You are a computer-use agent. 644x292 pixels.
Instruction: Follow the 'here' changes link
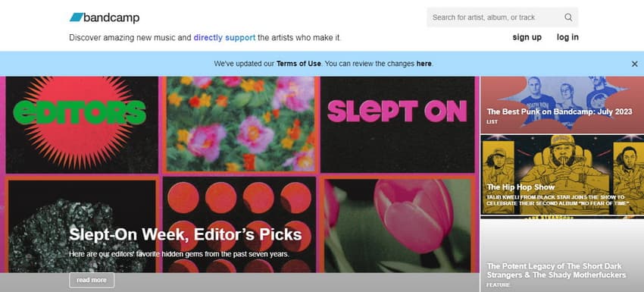coord(424,64)
